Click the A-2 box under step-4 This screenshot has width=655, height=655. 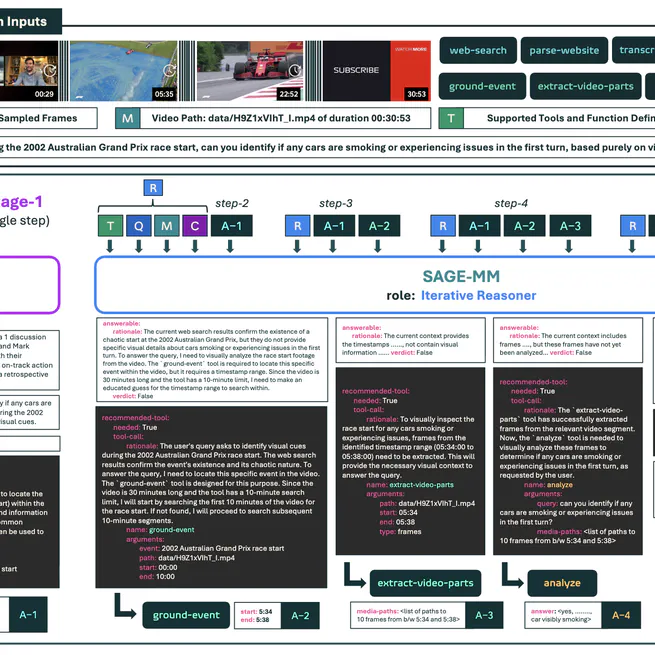click(x=524, y=226)
